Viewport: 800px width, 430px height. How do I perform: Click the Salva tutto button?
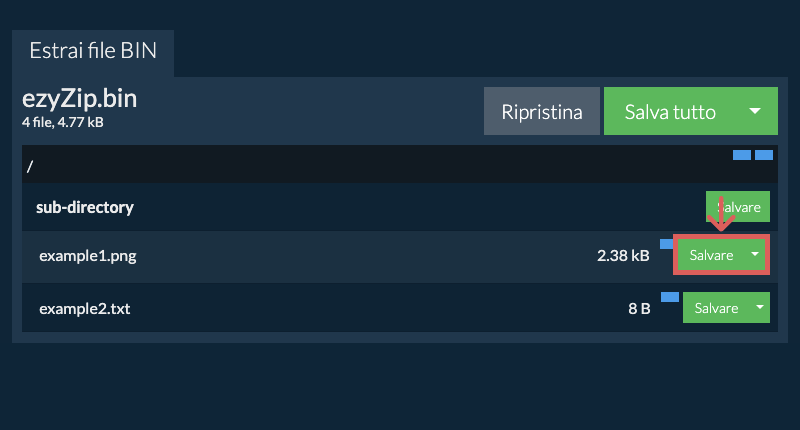(670, 111)
